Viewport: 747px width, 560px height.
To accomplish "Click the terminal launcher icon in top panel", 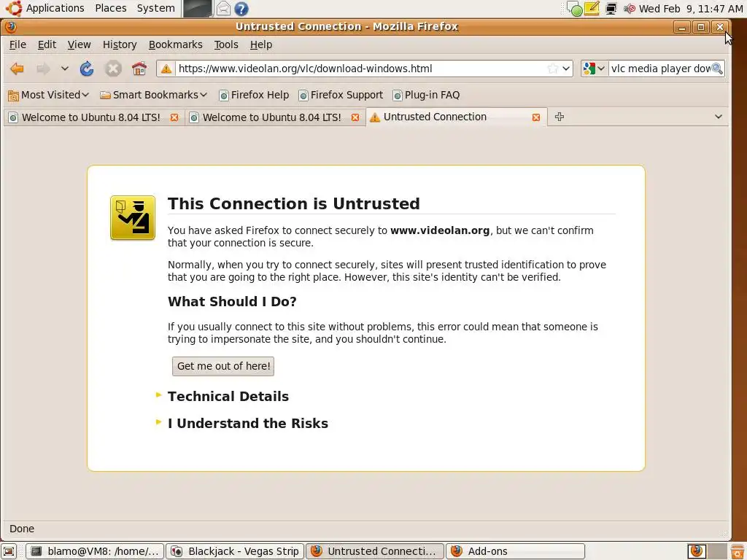I will [x=198, y=9].
